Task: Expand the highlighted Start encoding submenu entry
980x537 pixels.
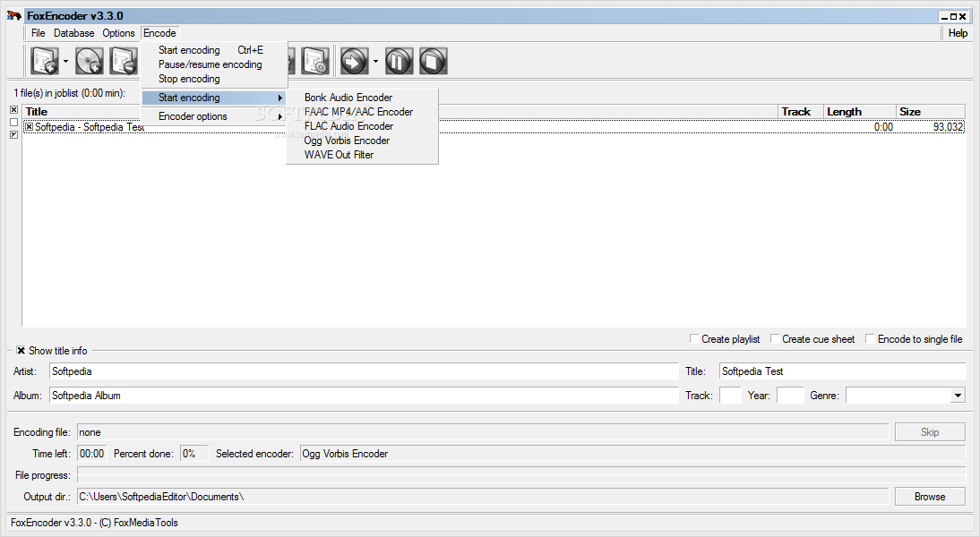Action: click(x=214, y=98)
